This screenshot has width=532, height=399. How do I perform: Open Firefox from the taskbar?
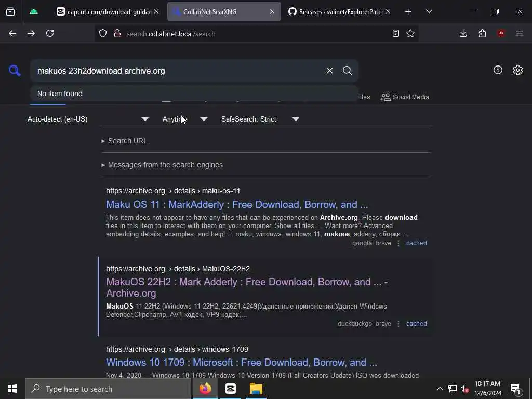[205, 389]
